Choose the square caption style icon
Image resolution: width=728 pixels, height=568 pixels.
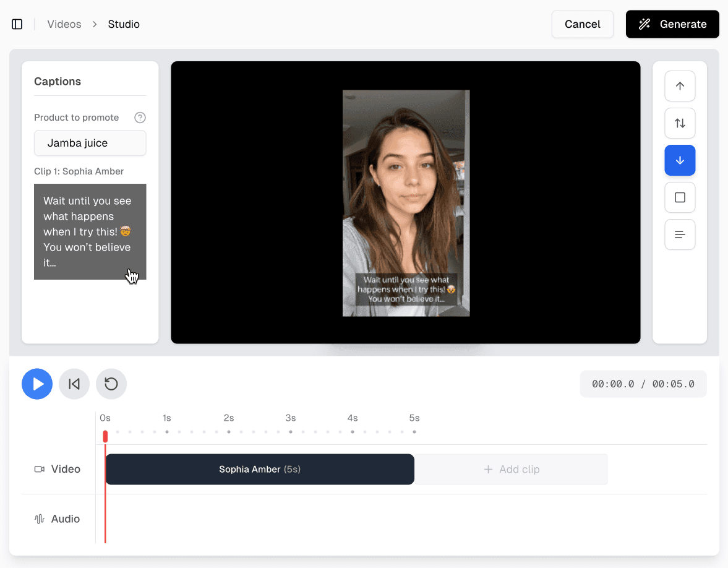[680, 197]
